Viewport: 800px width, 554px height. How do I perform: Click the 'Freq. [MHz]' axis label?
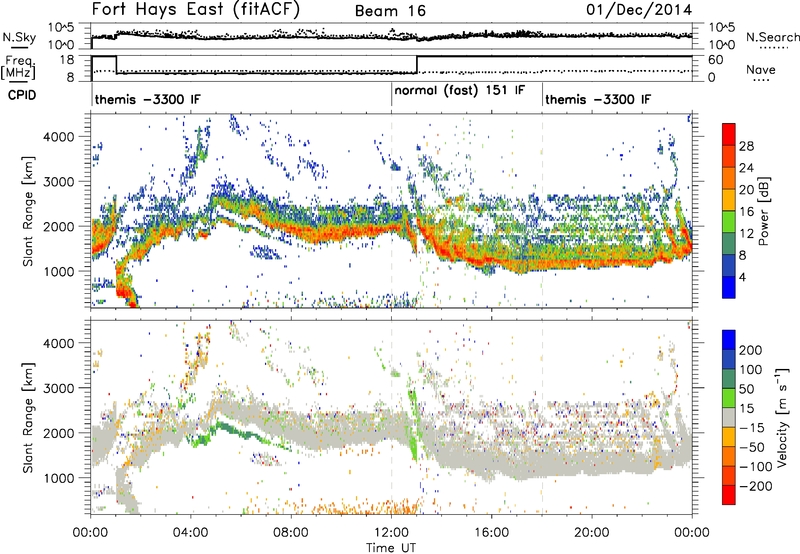coord(18,67)
